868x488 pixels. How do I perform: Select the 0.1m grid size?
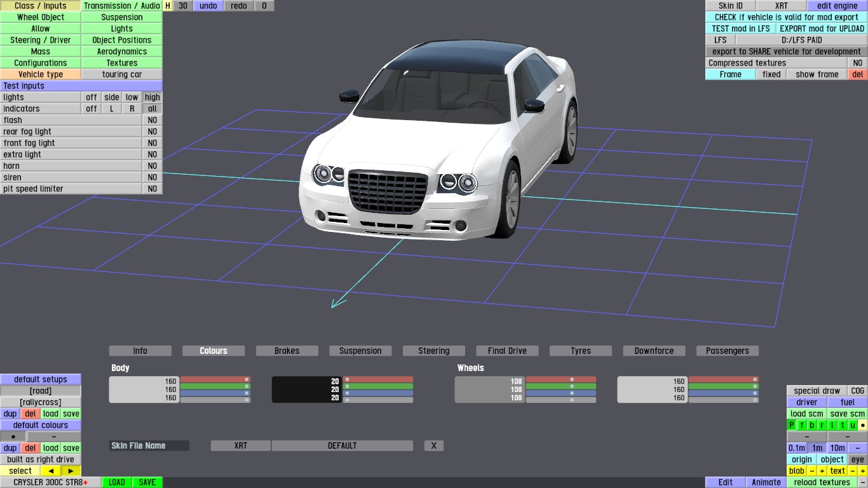click(x=797, y=448)
